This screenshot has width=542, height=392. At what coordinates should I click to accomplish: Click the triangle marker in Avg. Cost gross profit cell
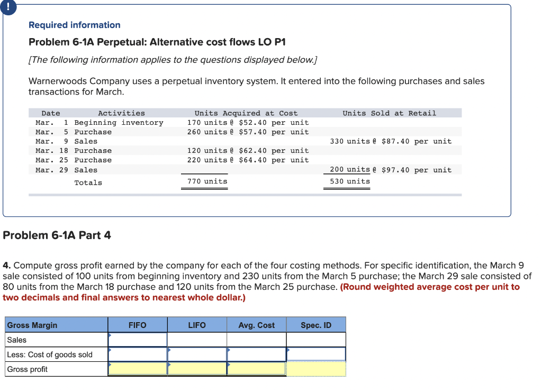tap(229, 365)
